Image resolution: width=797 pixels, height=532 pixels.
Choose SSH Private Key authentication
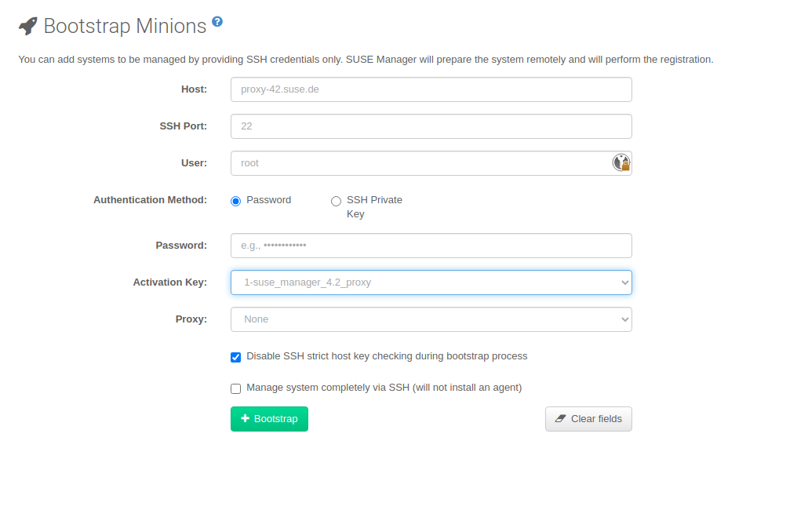336,201
